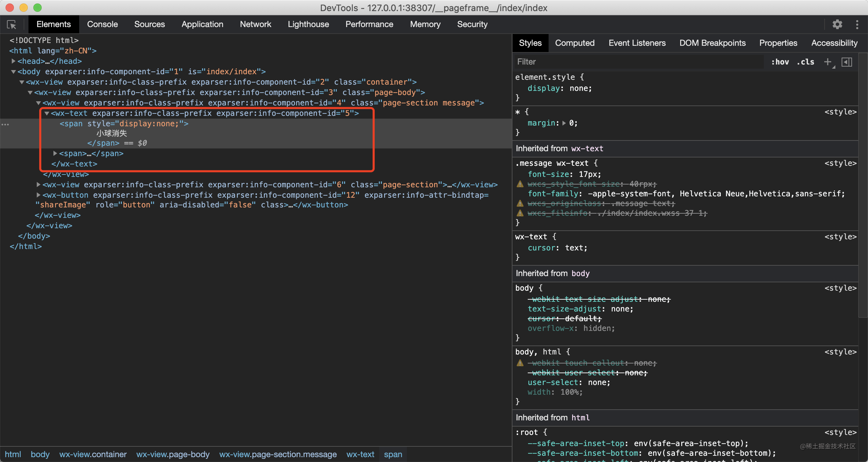
Task: Click warning icon beside wxcs_fileinfo
Action: (x=520, y=213)
